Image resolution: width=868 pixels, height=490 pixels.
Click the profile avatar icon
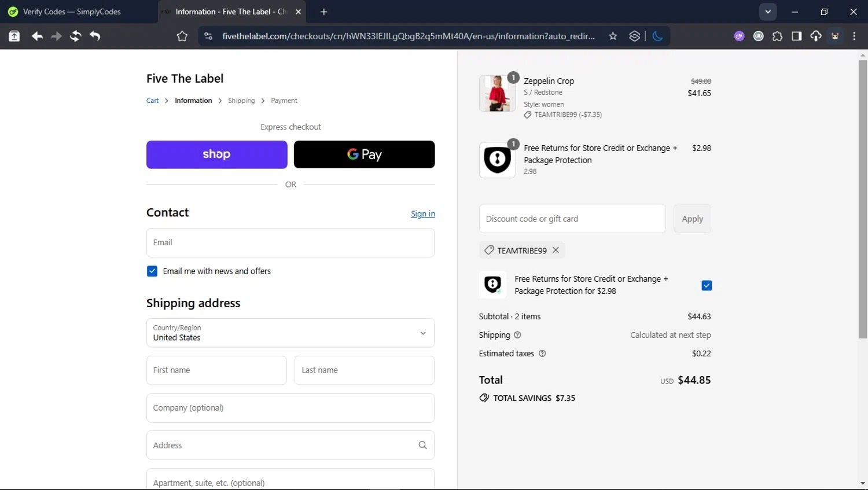pyautogui.click(x=835, y=36)
